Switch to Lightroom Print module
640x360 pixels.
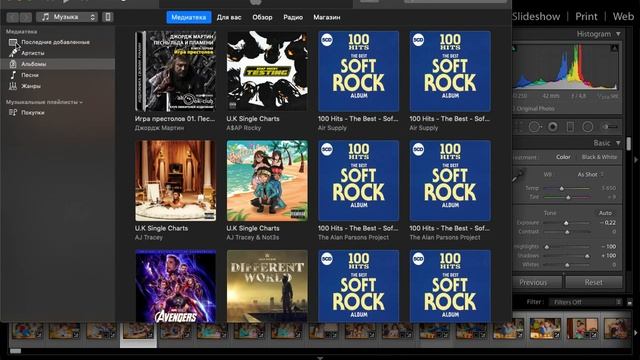click(586, 17)
